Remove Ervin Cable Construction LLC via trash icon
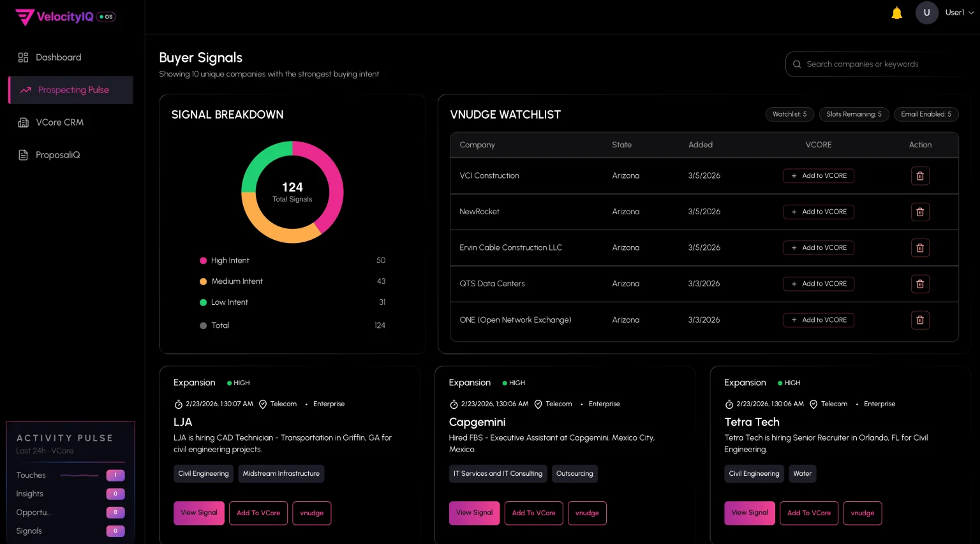The image size is (980, 544). (920, 248)
